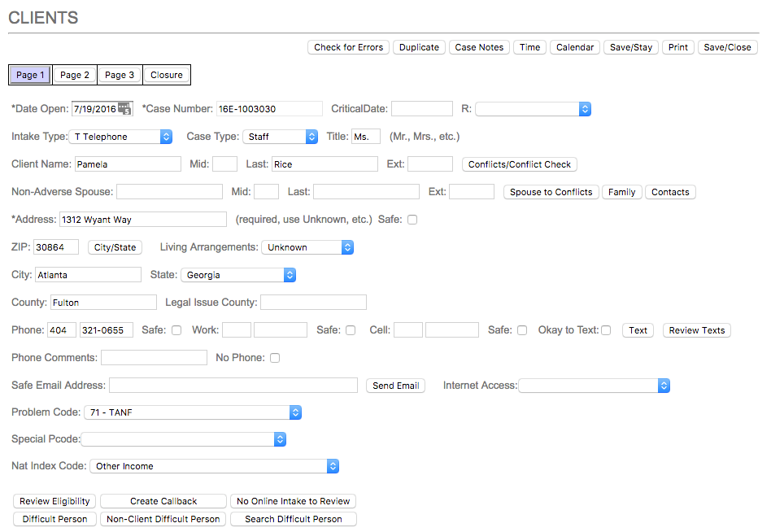Check the Address Safe checkbox
Image resolution: width=771 pixels, height=532 pixels.
(412, 220)
